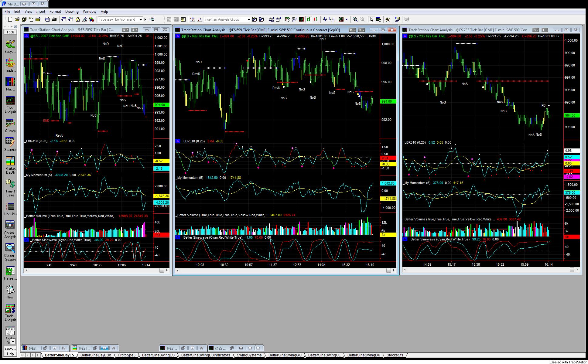Open the S dropdown on 233 Tick chart
The image size is (588, 364).
click(536, 30)
